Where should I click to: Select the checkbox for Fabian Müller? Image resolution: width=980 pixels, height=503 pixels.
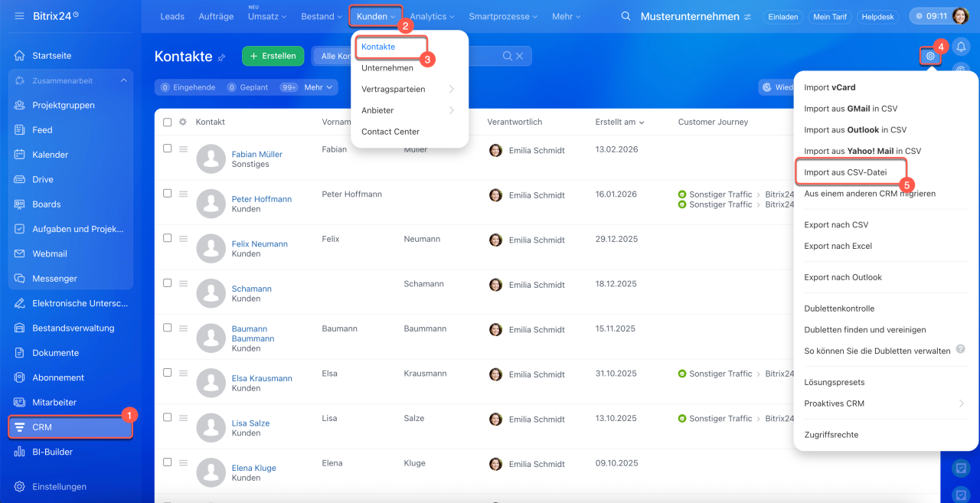[x=168, y=149]
